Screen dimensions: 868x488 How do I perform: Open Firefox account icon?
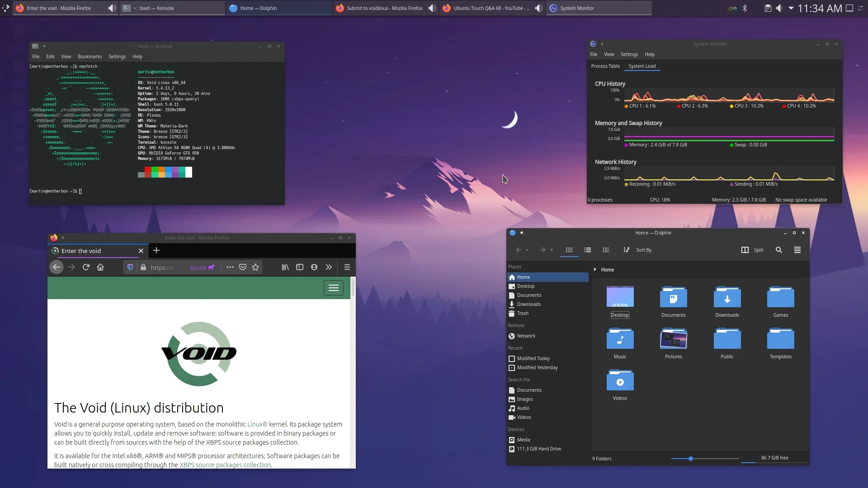pos(314,267)
